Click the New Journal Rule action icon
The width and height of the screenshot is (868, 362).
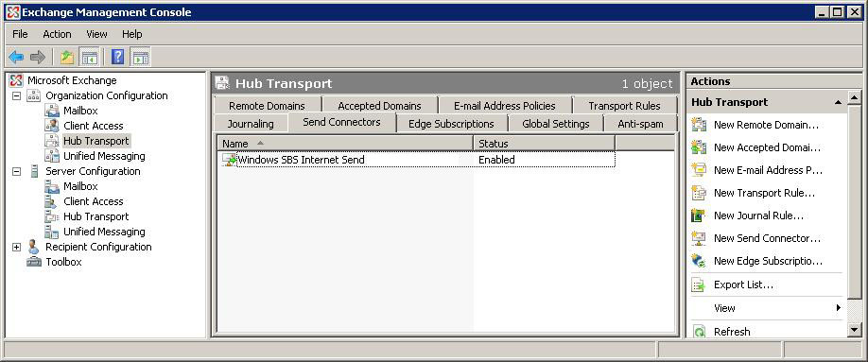point(699,215)
